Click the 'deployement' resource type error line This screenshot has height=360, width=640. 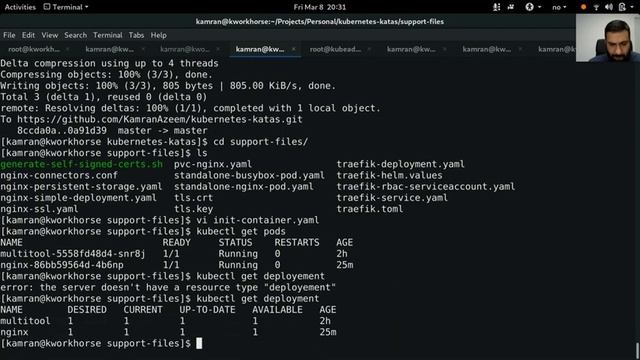(168, 287)
